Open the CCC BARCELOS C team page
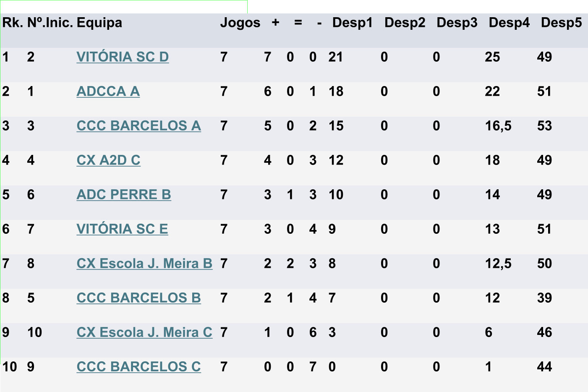The image size is (588, 392). [139, 366]
